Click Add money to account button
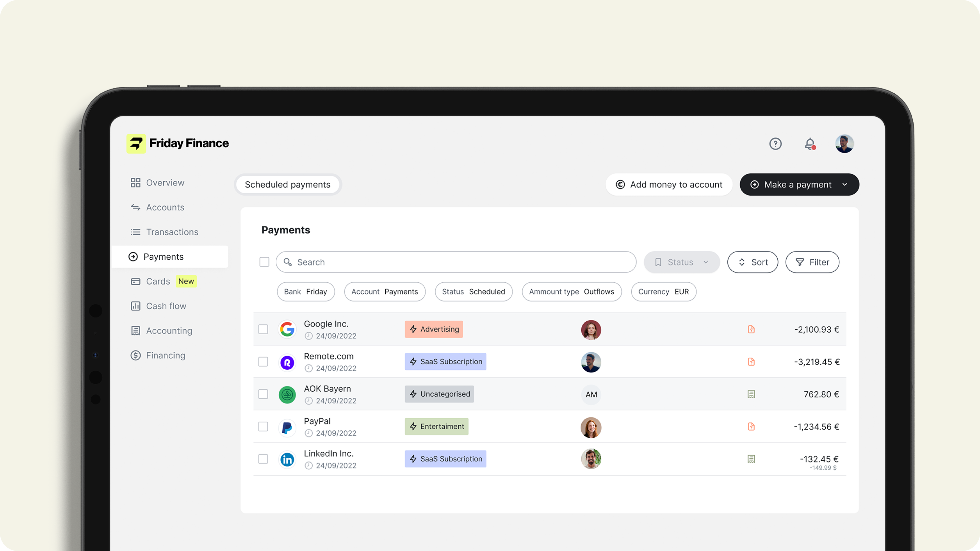The image size is (980, 551). point(669,184)
